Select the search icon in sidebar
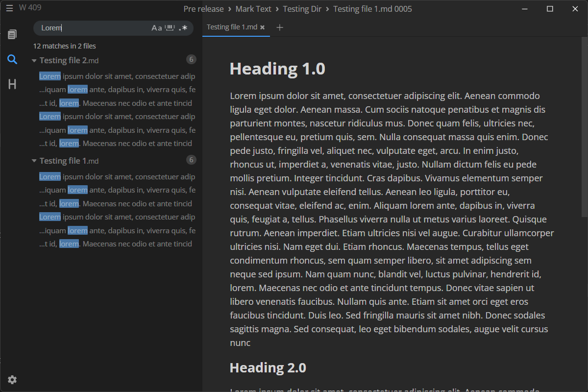588x392 pixels. [x=12, y=59]
